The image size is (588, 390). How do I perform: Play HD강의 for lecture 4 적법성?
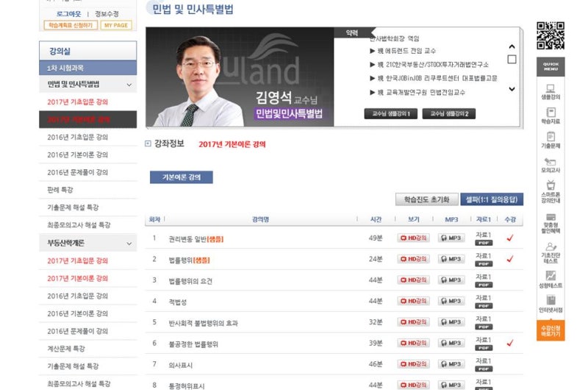[413, 301]
